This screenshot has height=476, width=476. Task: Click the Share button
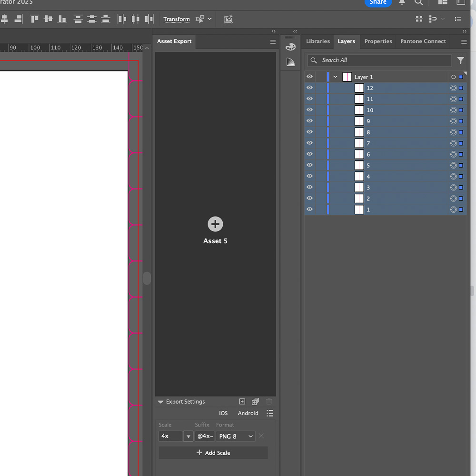[x=378, y=2]
